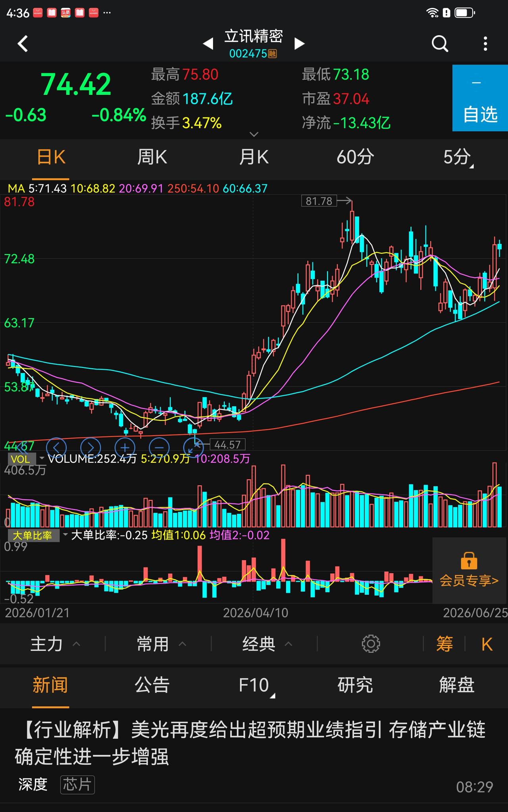Expand quote details with the down chevron

(254, 134)
